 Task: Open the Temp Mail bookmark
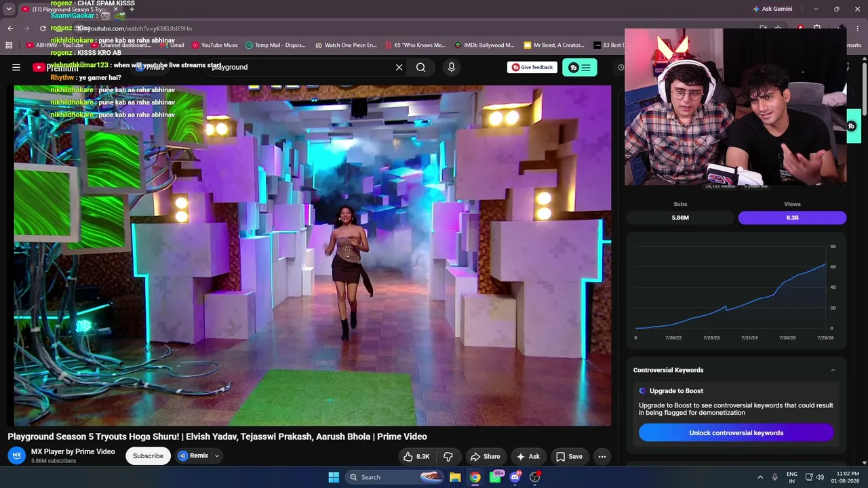pyautogui.click(x=275, y=45)
